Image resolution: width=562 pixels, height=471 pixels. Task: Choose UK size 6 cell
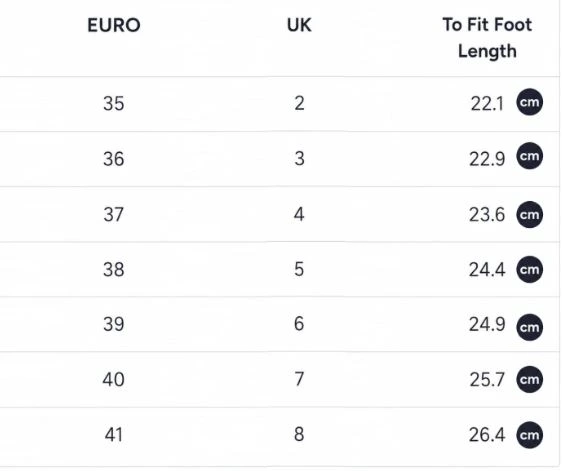pyautogui.click(x=299, y=324)
